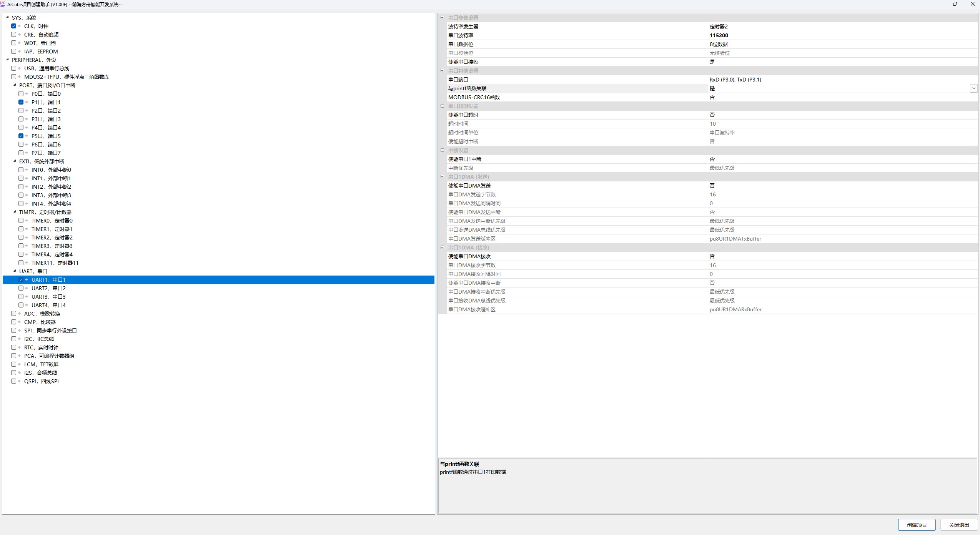Click the arrow icon beside CMP 比较器
Screen dimensions: 980x535
click(19, 322)
